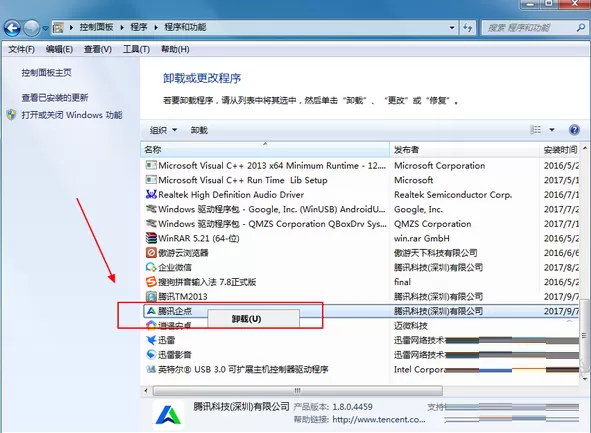
Task: Sort by the 安装时间 column header
Action: (560, 150)
